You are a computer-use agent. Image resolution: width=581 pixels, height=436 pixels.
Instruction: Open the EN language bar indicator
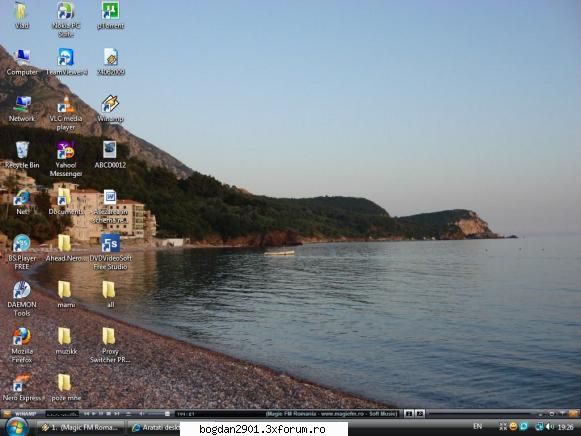tap(477, 427)
